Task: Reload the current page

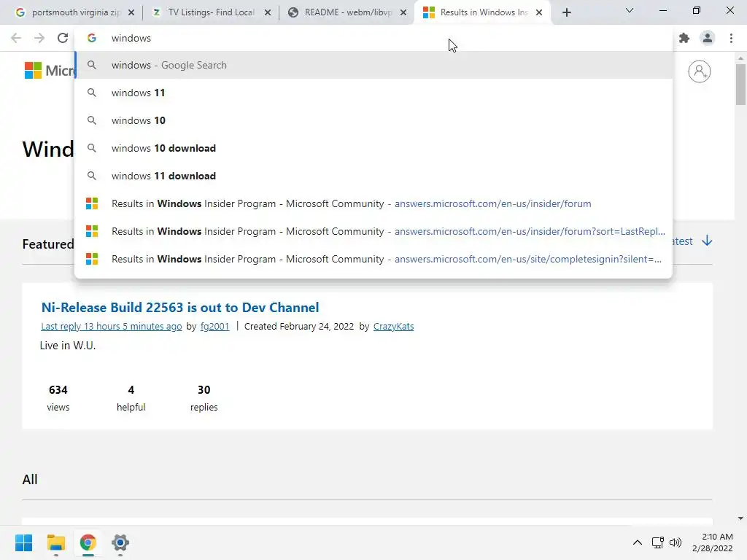Action: click(63, 38)
